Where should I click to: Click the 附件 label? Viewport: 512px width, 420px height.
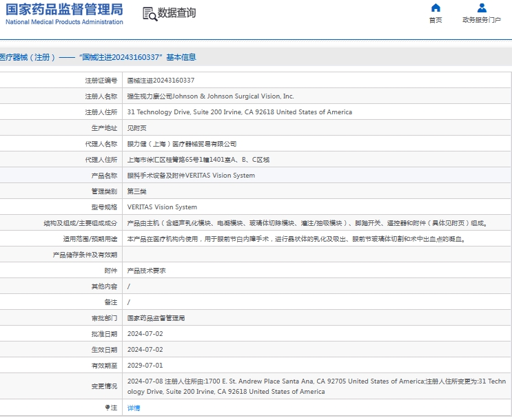[111, 271]
